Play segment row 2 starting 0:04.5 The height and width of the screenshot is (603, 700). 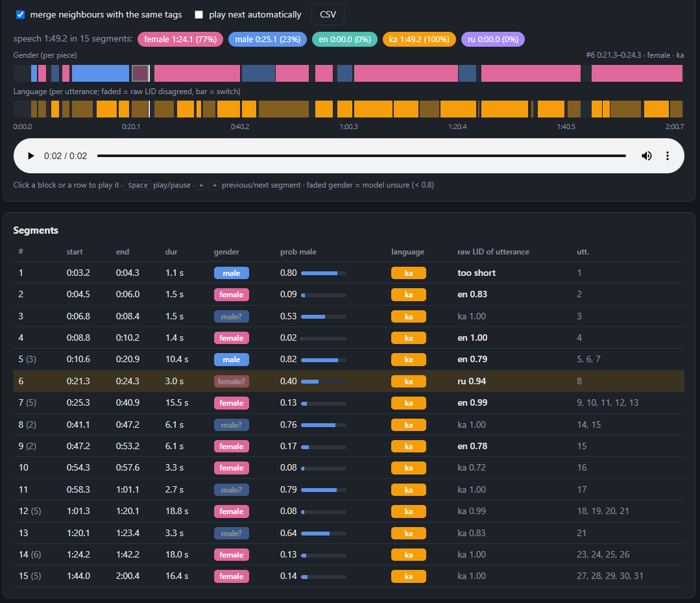point(348,294)
